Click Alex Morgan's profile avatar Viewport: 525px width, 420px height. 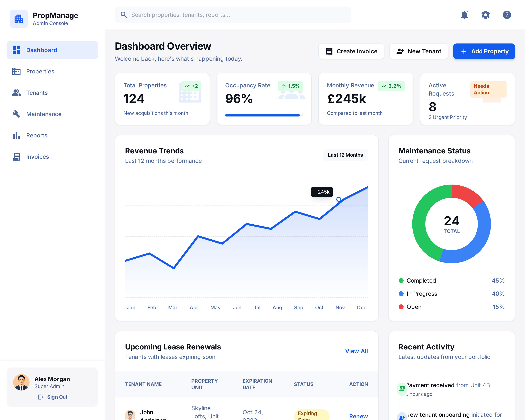(x=21, y=382)
